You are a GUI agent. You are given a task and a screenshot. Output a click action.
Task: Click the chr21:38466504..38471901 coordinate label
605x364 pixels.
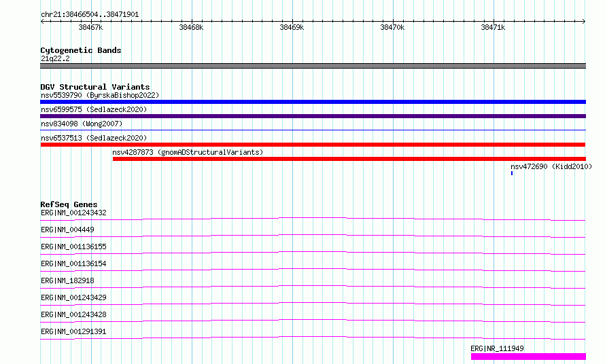pyautogui.click(x=90, y=14)
